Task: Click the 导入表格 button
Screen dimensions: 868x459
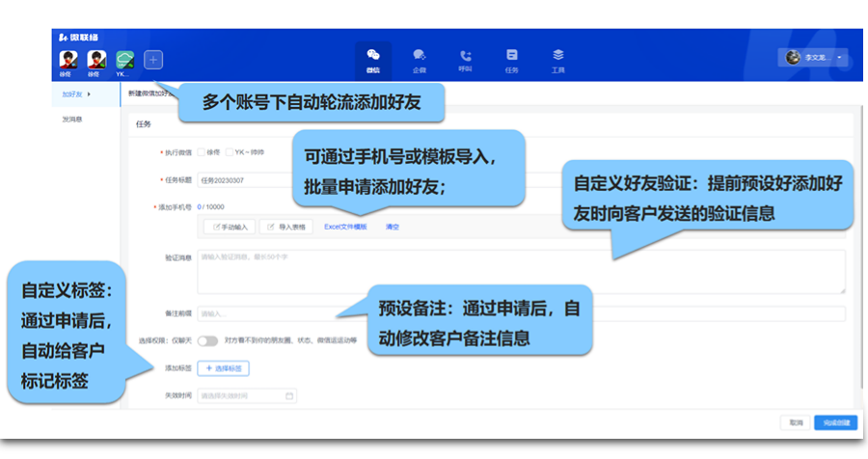Action: coord(286,227)
